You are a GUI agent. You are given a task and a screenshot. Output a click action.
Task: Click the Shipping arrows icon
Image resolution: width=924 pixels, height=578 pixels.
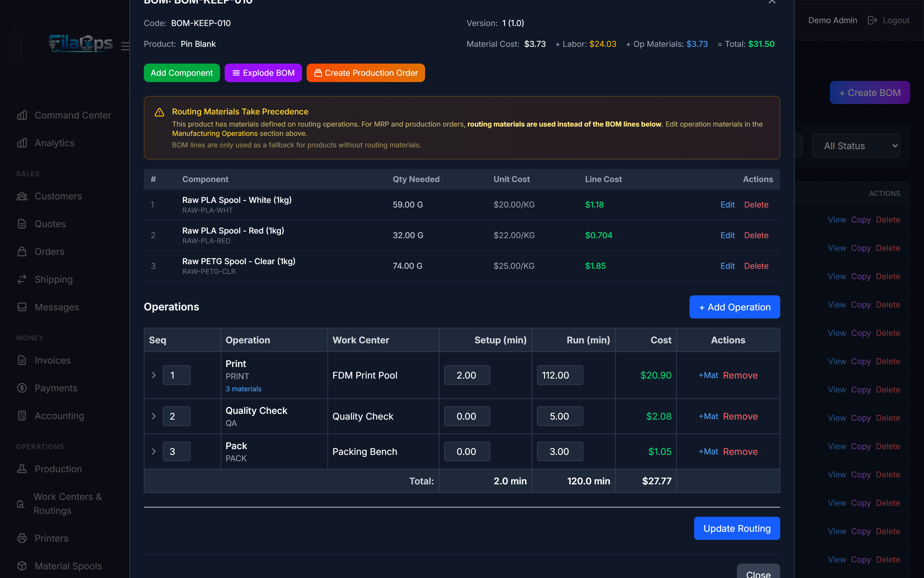22,279
